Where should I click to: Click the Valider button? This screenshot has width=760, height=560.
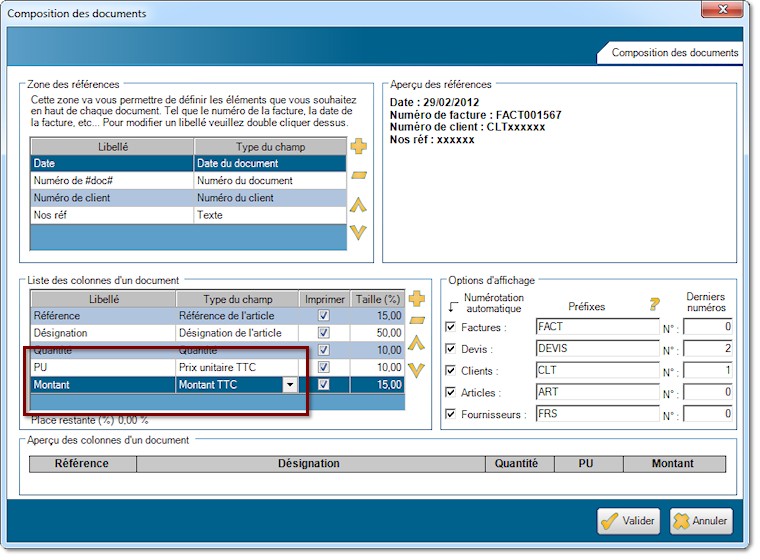(x=629, y=521)
